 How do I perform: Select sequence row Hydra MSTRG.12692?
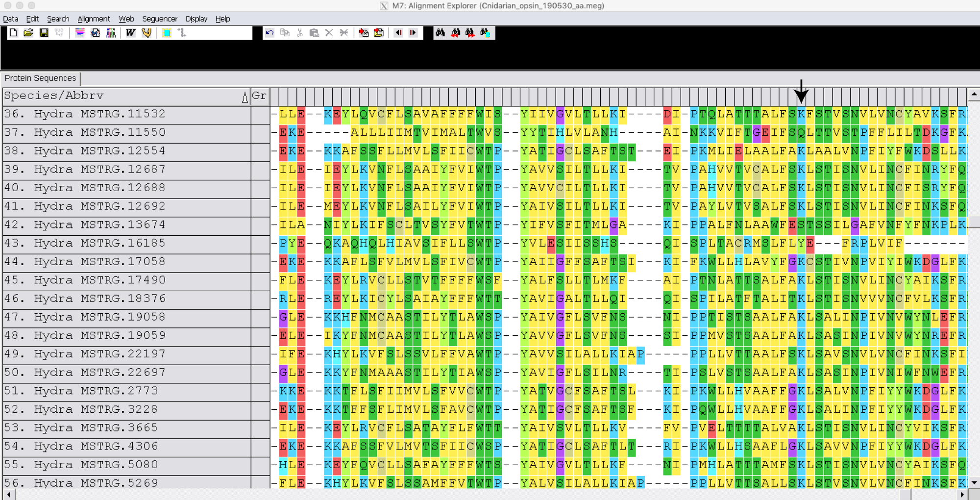126,207
